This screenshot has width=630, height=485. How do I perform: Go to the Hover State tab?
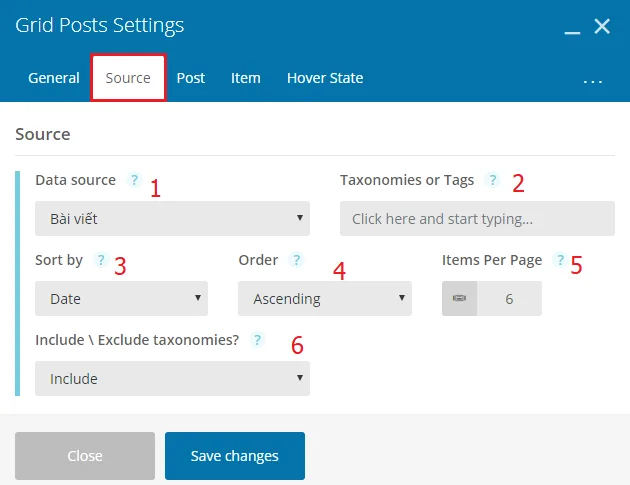coord(325,78)
